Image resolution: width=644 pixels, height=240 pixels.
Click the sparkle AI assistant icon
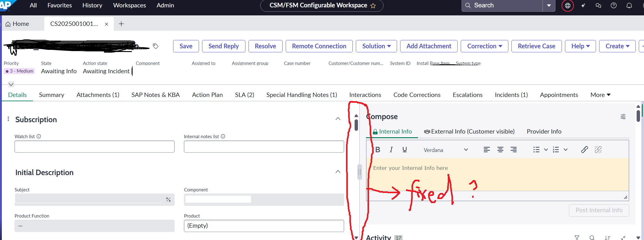(x=583, y=6)
